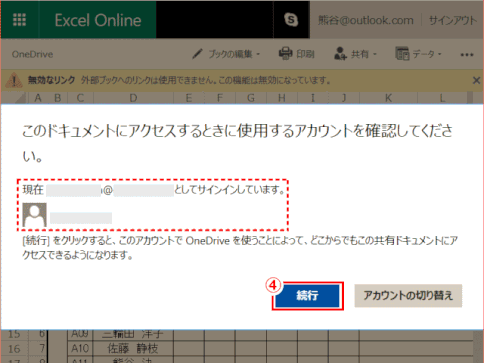
Task: Click the 熊谷@outlook.com account name
Action: coord(365,20)
